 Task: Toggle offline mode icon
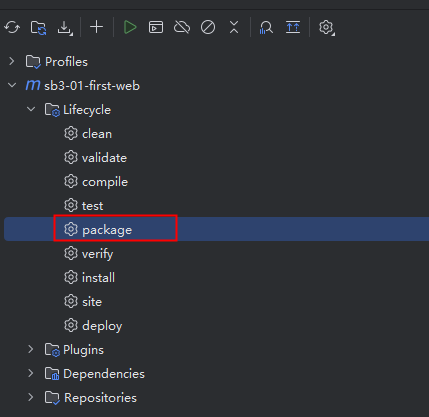[x=182, y=27]
